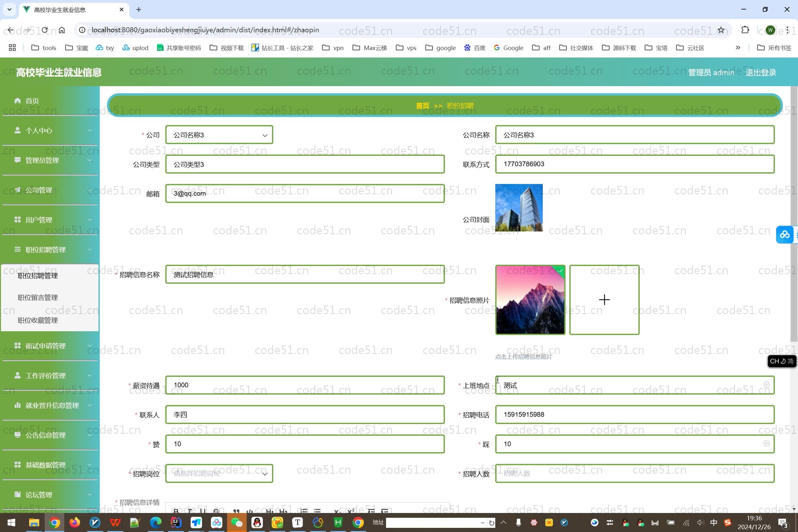This screenshot has width=798, height=532.
Task: Click the code block icon in editor toolbar
Action: (x=250, y=511)
